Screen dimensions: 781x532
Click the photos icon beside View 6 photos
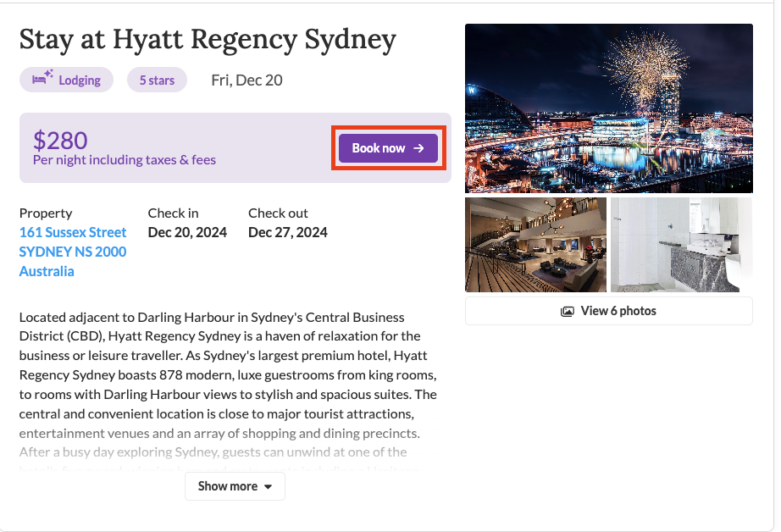click(568, 311)
